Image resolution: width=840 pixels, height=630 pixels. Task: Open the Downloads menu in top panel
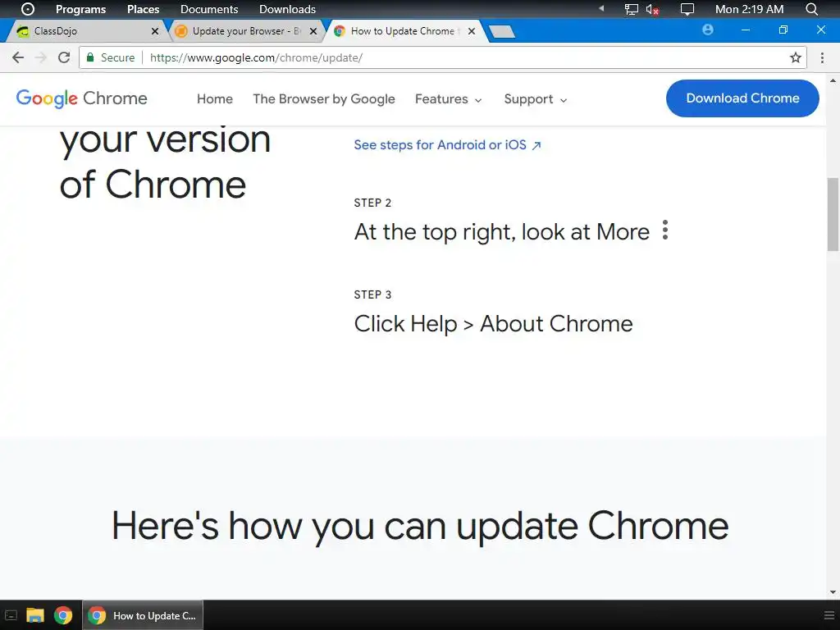pyautogui.click(x=287, y=9)
